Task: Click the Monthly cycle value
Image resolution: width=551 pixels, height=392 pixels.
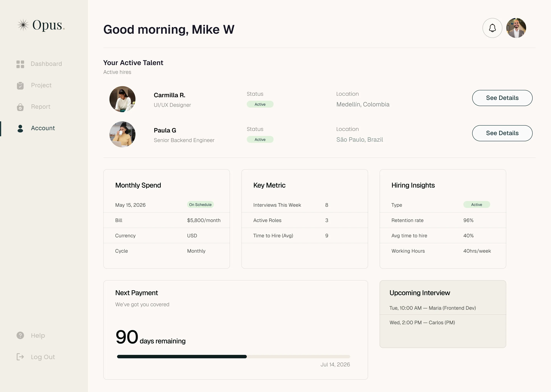Action: tap(196, 251)
